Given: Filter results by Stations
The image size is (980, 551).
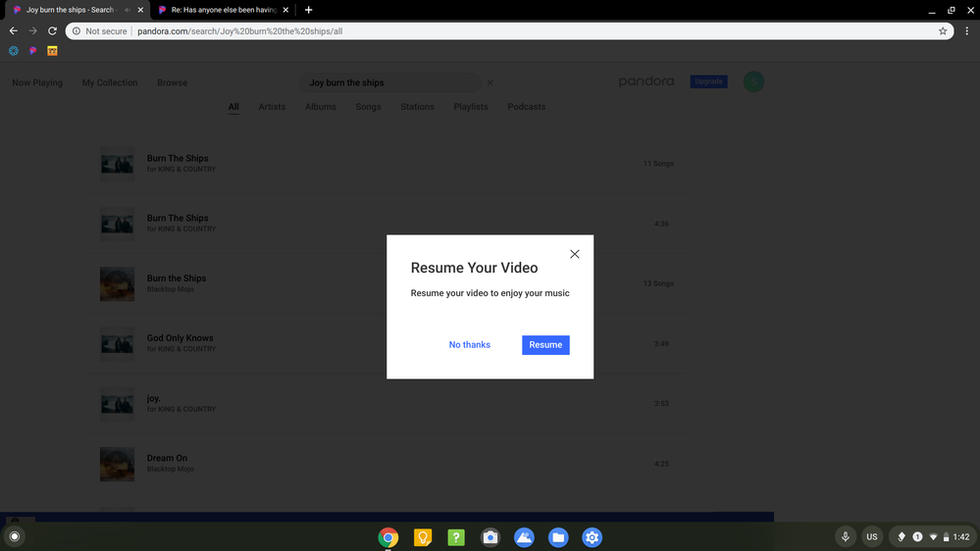Looking at the screenshot, I should pyautogui.click(x=417, y=107).
